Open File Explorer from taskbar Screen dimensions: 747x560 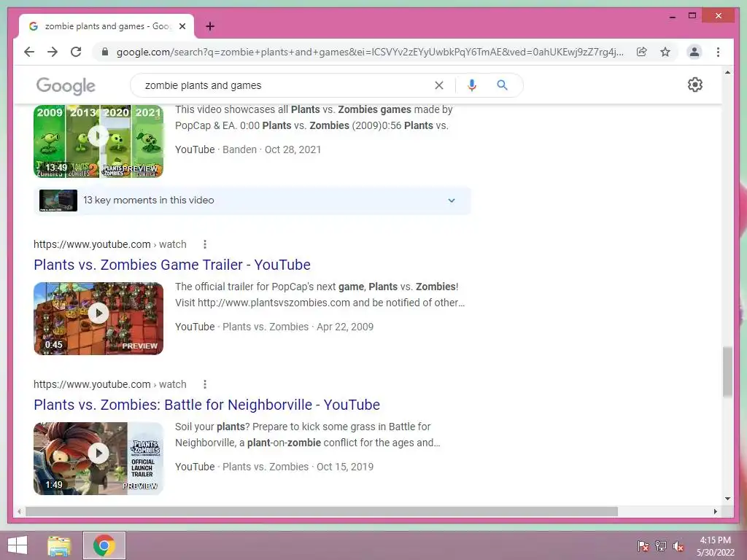coord(59,545)
